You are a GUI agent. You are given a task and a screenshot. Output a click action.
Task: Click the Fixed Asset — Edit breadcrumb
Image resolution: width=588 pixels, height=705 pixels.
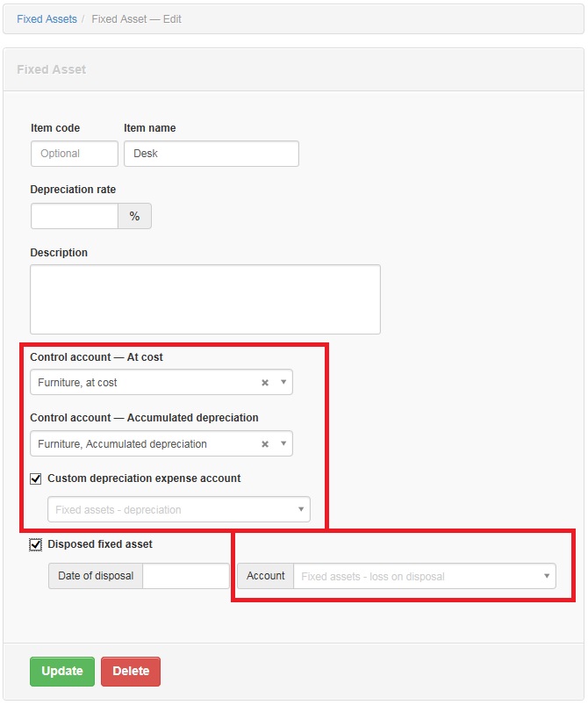tap(136, 19)
